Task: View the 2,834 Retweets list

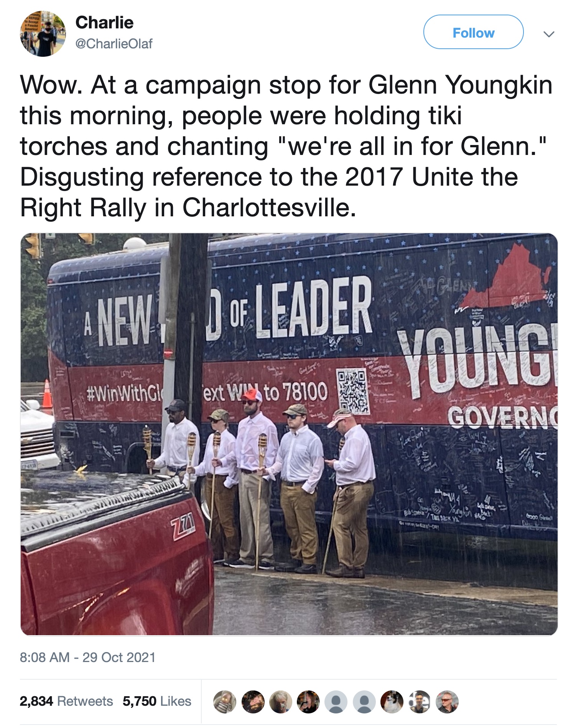Action: point(66,701)
